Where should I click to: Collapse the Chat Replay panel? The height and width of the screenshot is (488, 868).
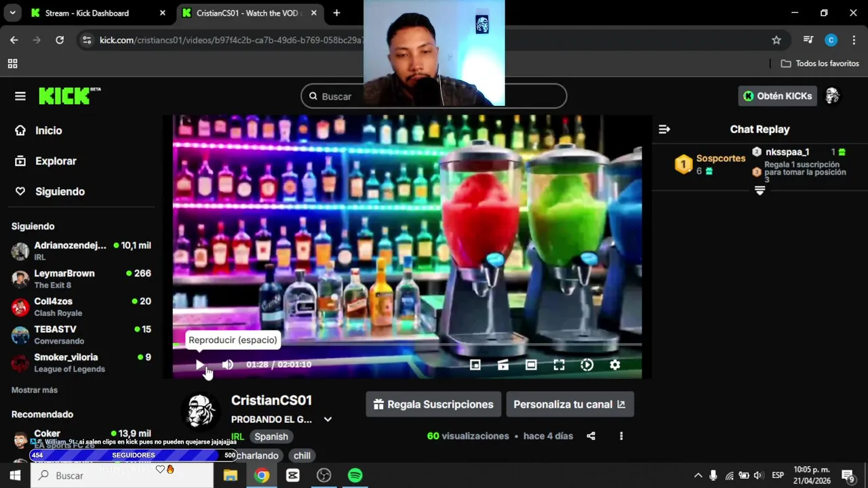click(665, 129)
